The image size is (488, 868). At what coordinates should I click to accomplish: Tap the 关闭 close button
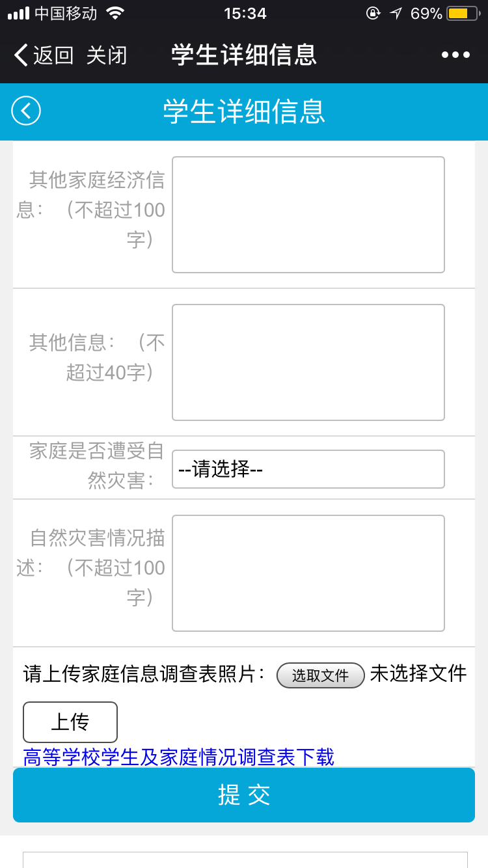[x=107, y=55]
